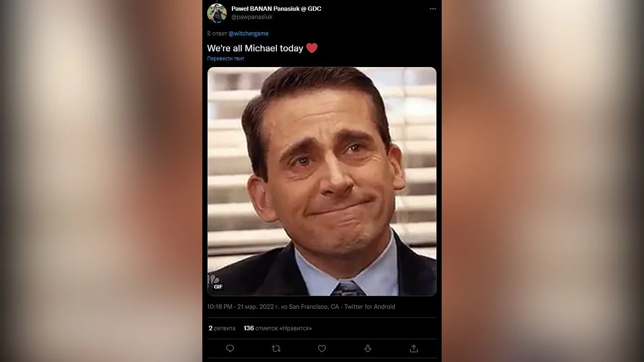Image resolution: width=644 pixels, height=362 pixels.
Task: Click the 10:18 PM timestamp
Action: tap(219, 307)
